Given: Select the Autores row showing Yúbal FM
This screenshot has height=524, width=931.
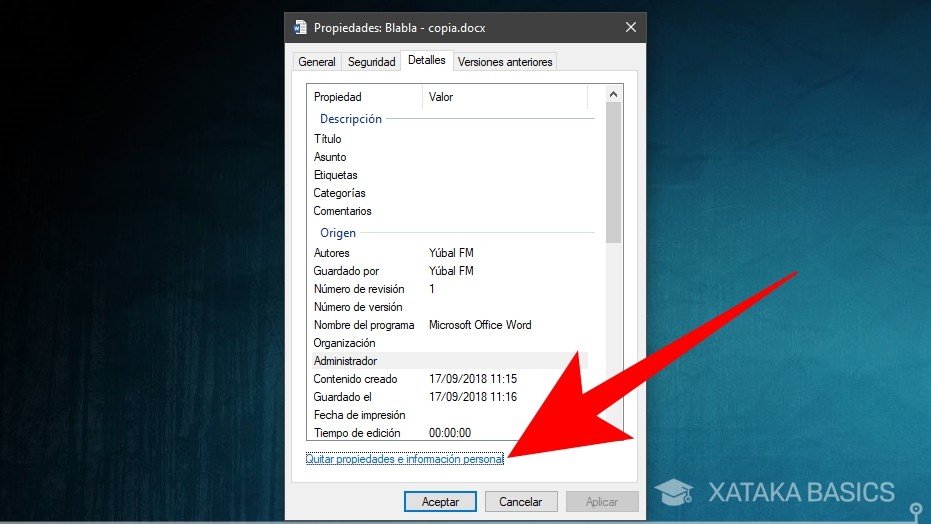Looking at the screenshot, I should pyautogui.click(x=450, y=253).
